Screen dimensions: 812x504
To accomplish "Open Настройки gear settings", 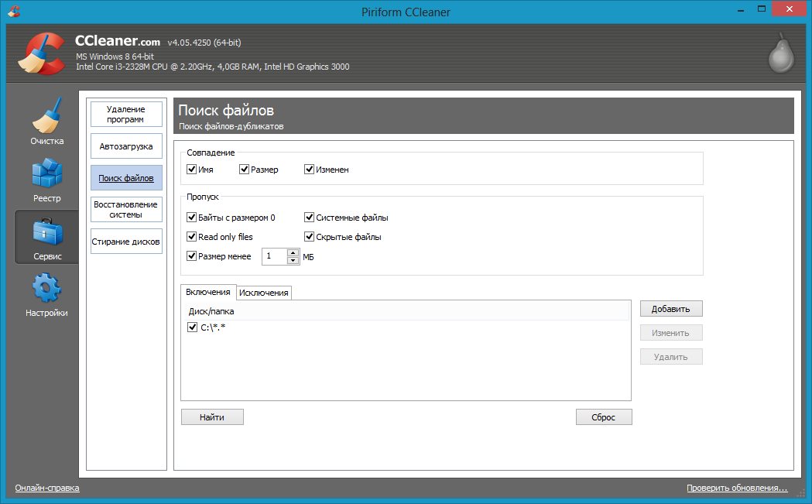I will (46, 295).
